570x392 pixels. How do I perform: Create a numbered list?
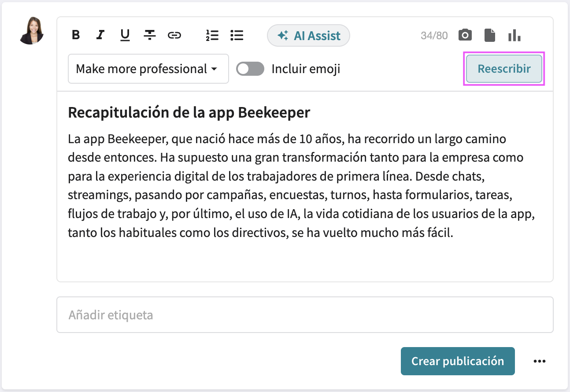tap(212, 35)
